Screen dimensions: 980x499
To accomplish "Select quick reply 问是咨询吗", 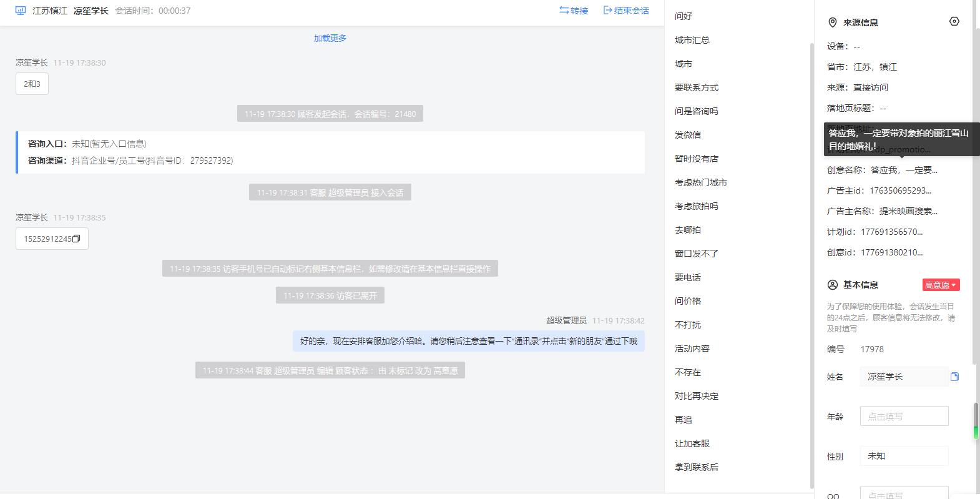I will coord(697,111).
